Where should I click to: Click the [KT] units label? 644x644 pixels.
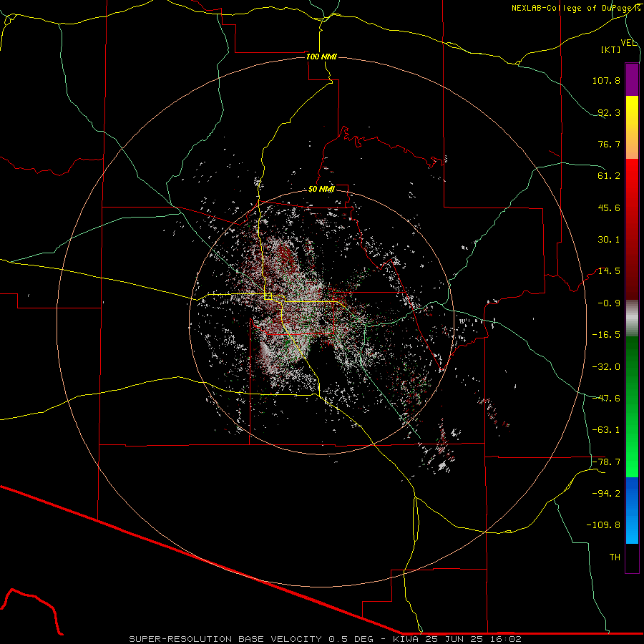pos(611,49)
